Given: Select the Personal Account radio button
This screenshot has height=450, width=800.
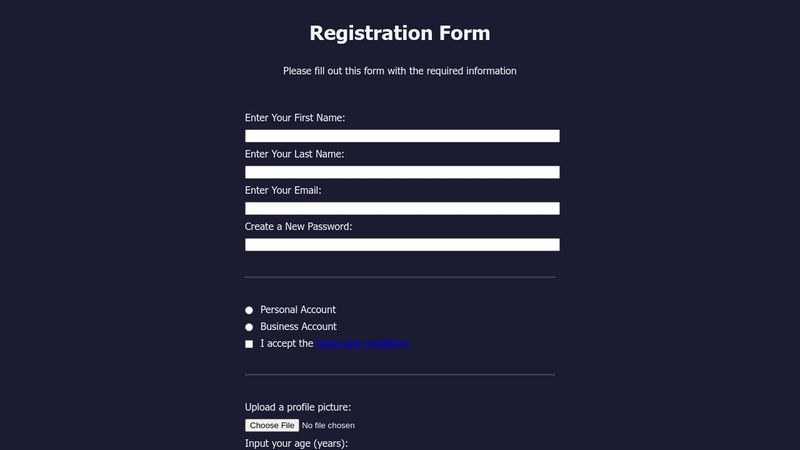Looking at the screenshot, I should pyautogui.click(x=249, y=310).
